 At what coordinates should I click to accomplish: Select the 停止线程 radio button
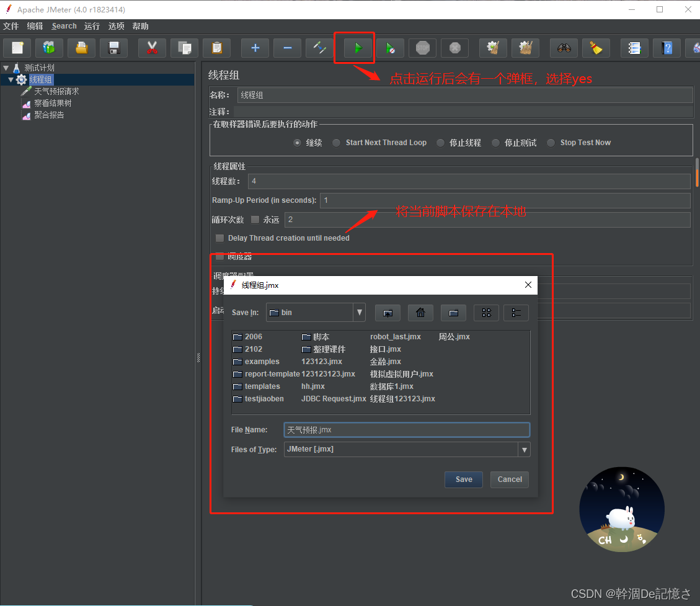coord(441,143)
